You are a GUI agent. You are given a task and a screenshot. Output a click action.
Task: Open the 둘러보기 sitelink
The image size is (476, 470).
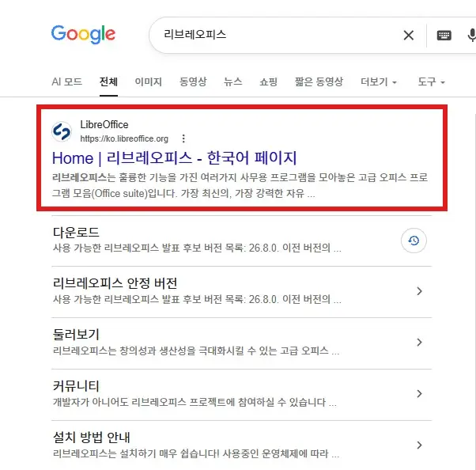click(76, 335)
